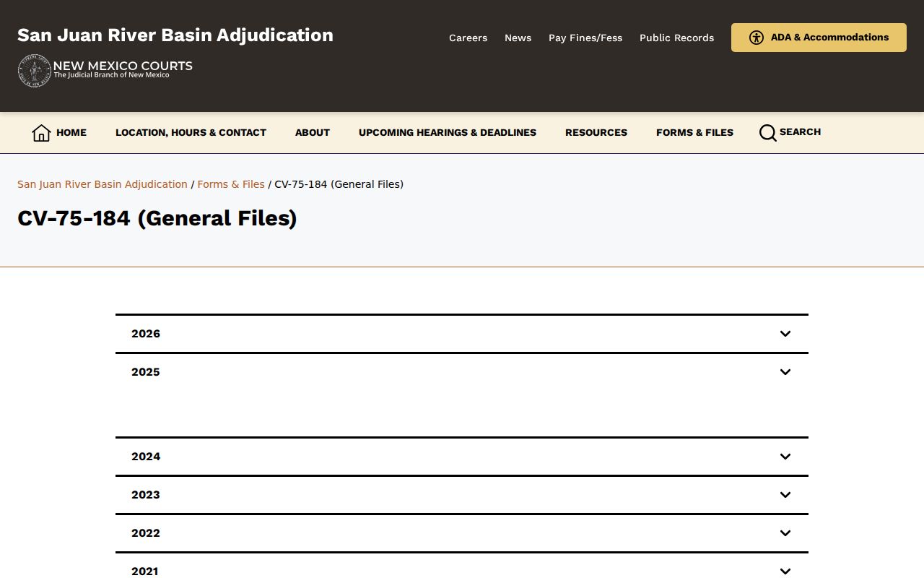Go to Upcoming Hearings & Deadlines
The height and width of the screenshot is (578, 924).
coord(448,133)
